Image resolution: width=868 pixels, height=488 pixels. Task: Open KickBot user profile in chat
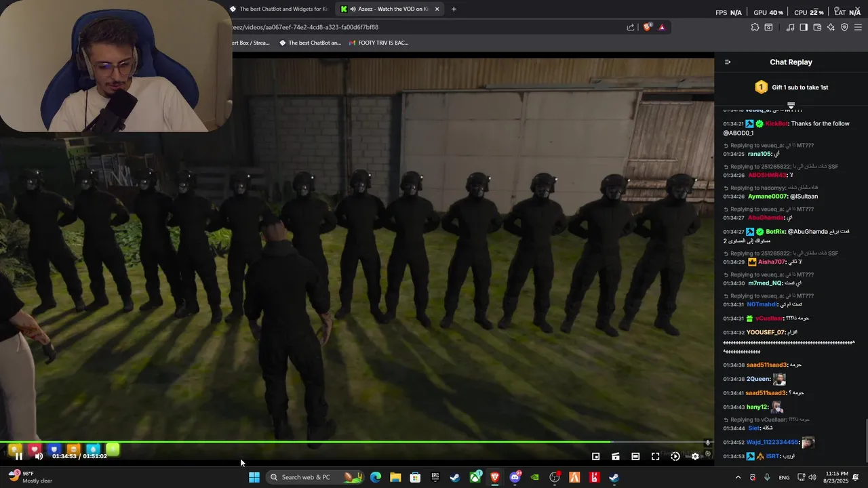point(776,124)
